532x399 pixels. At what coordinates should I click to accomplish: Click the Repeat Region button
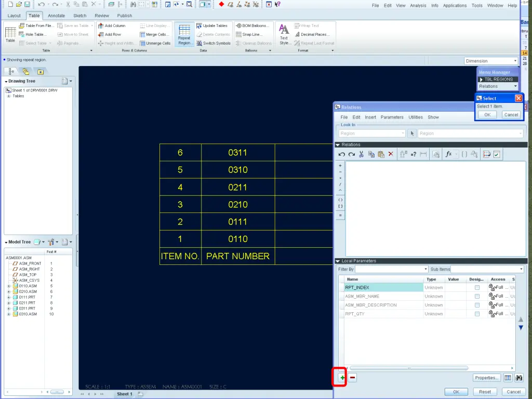click(184, 35)
